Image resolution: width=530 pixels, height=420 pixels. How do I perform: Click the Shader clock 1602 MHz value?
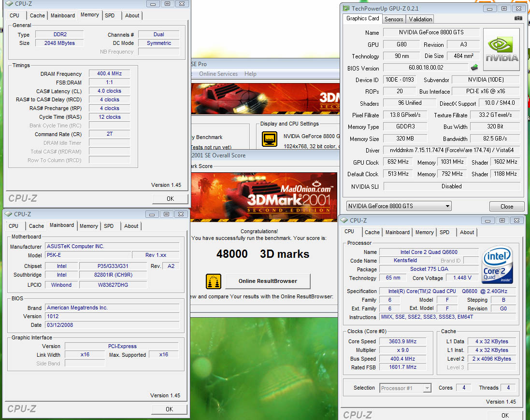pos(505,162)
